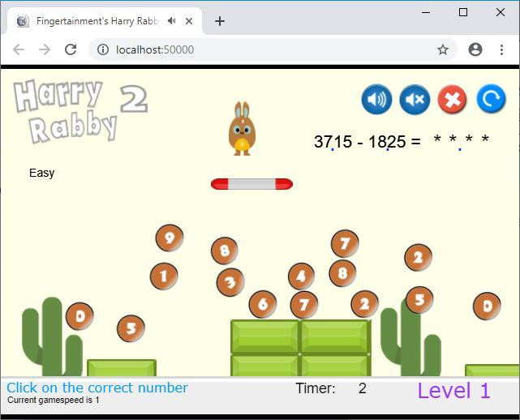Click 'Current gamespeed is 1' text
The width and height of the screenshot is (520, 420).
click(x=54, y=400)
